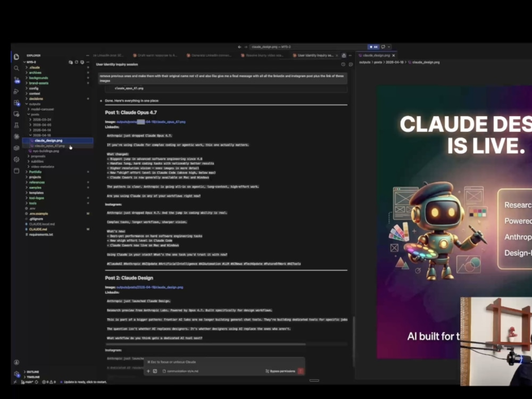Expand the tool-logos folder
This screenshot has width=532, height=399.
pos(57,198)
